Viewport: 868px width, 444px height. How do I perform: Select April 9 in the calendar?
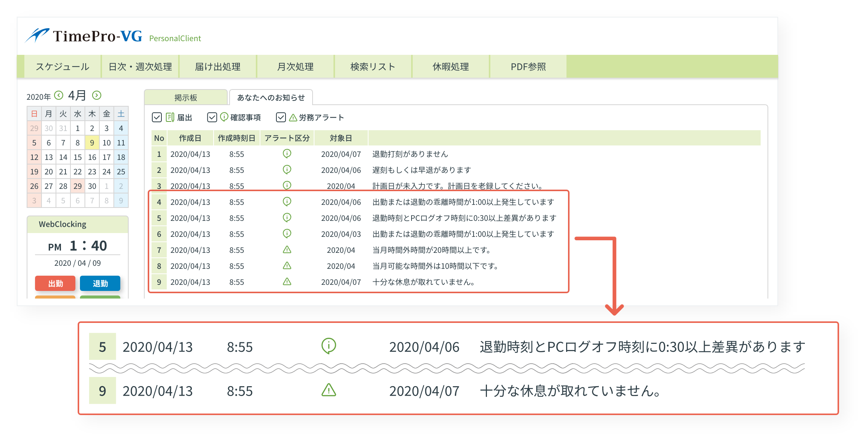[x=92, y=143]
